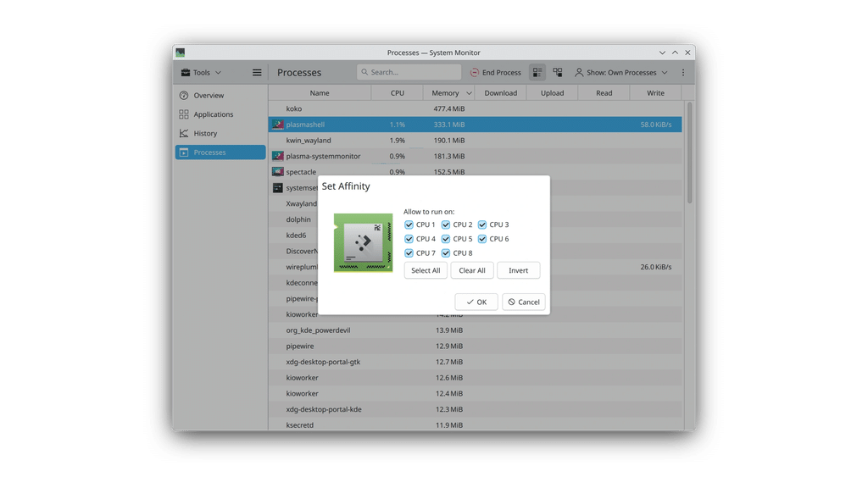Uncheck CPU 6 checkbox
The image size is (868, 488).
(482, 239)
